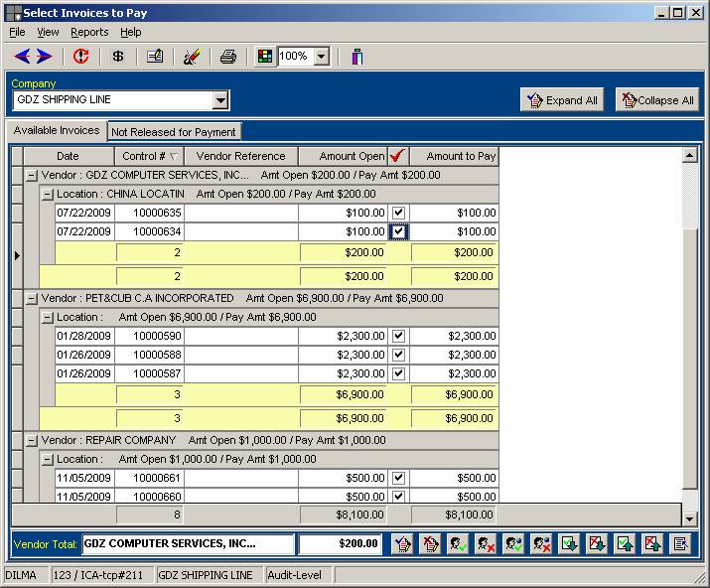Click the $100.00 Amount to Pay for invoice 10000635
This screenshot has width=710, height=588.
click(454, 213)
